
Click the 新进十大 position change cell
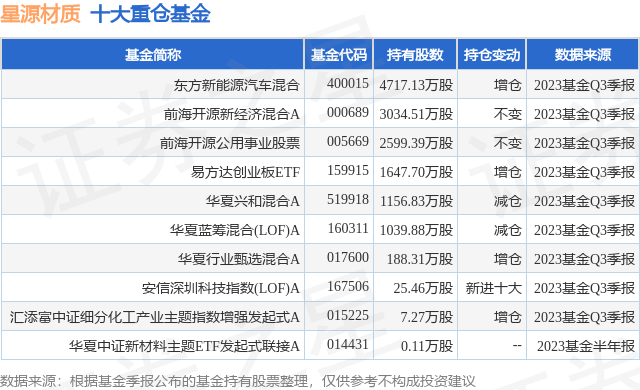point(494,288)
